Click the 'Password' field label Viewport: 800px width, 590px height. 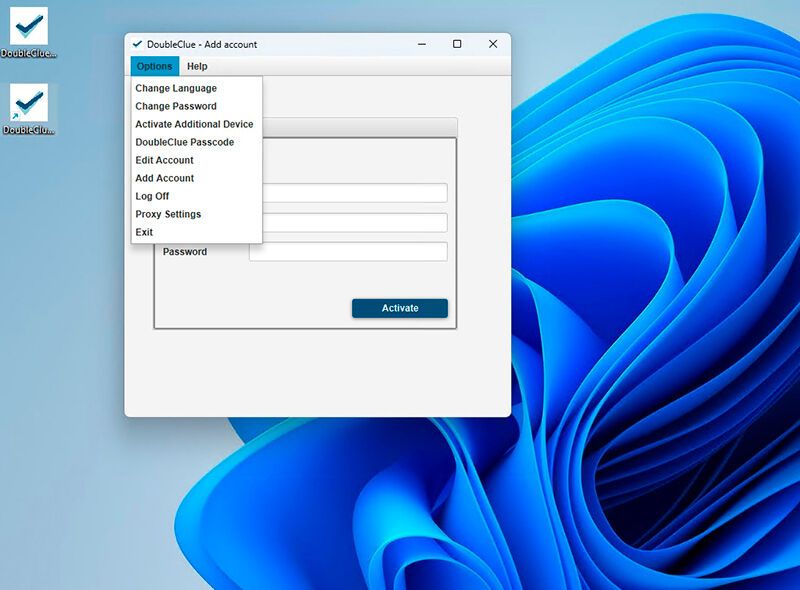pyautogui.click(x=185, y=252)
